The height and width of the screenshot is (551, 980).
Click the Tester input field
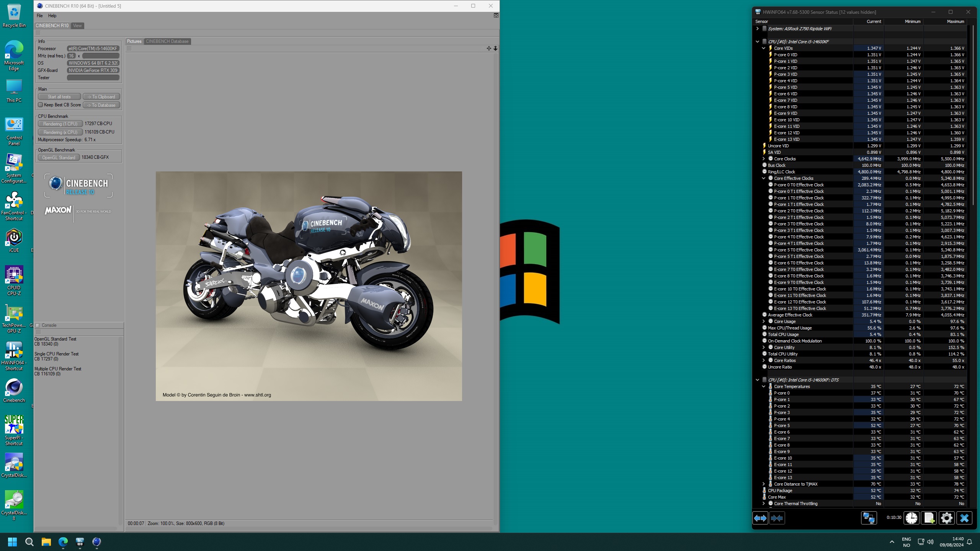[93, 78]
